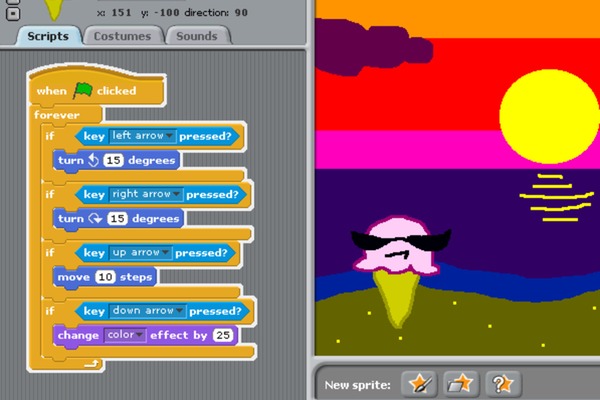Viewport: 600px width, 400px height.
Task: Select the Scripts tab
Action: pos(48,36)
